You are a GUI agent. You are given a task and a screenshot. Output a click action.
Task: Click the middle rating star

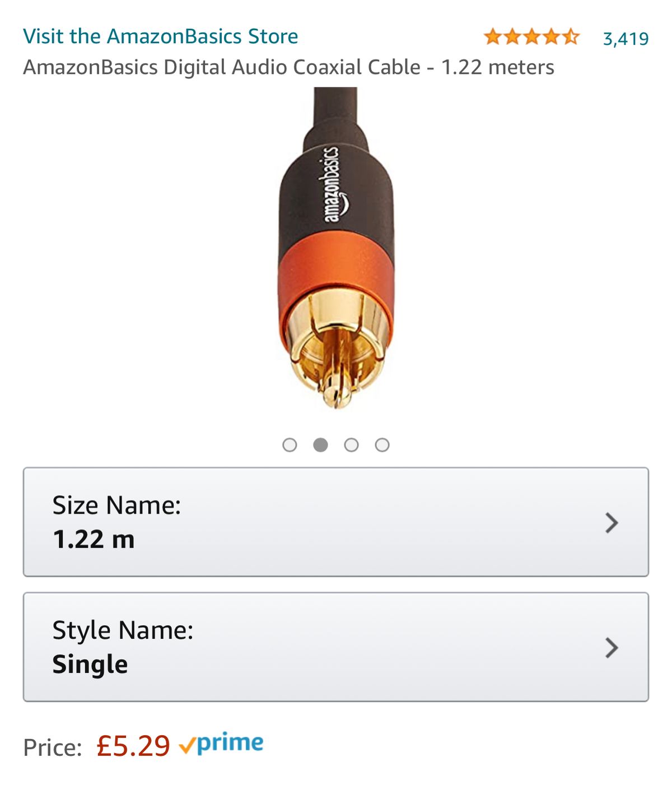pos(531,37)
